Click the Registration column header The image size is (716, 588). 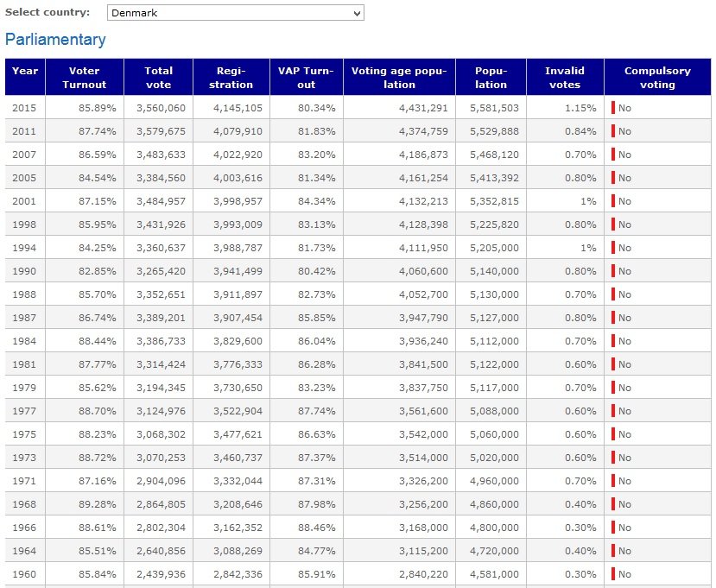click(231, 77)
